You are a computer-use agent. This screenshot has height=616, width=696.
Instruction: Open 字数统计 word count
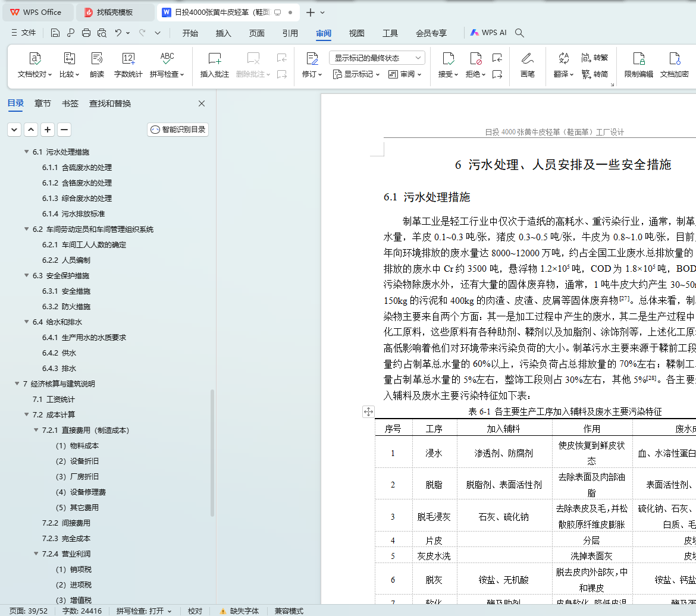[128, 65]
